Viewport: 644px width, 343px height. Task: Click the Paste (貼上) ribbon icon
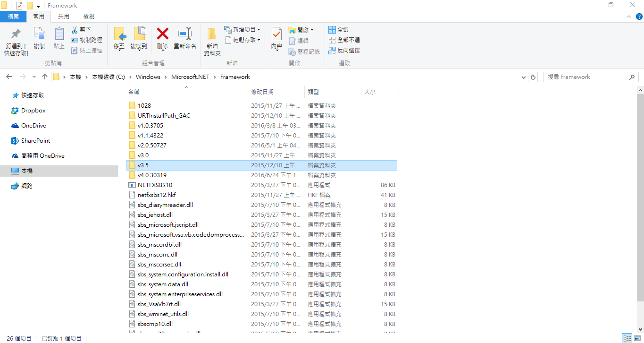point(59,34)
